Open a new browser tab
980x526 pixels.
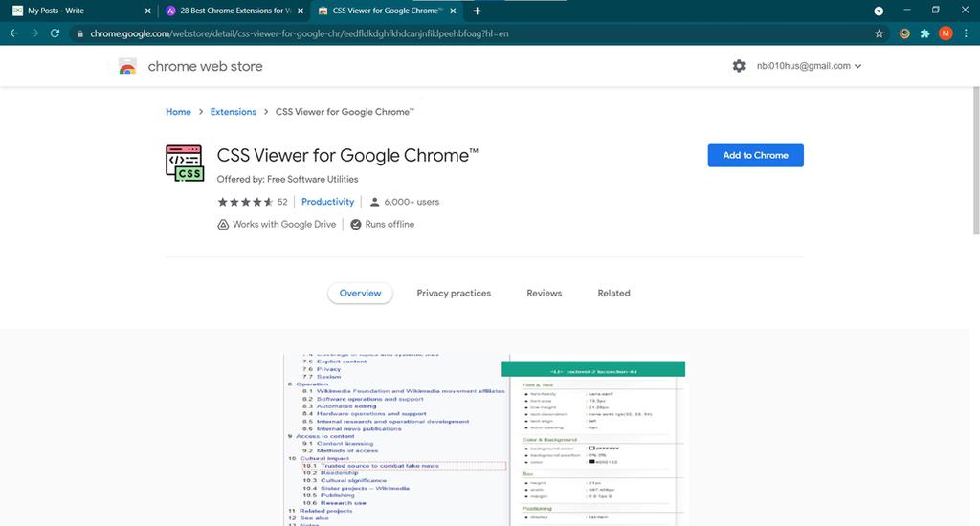coord(477,11)
